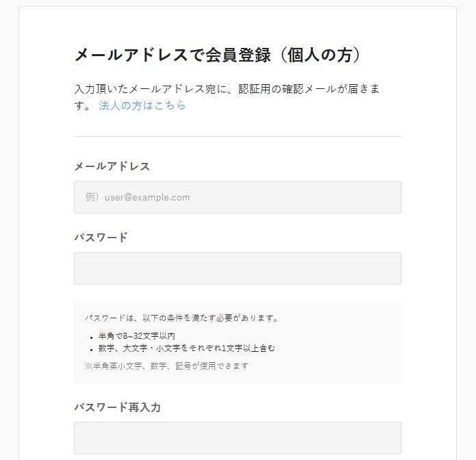The height and width of the screenshot is (460, 476).
Task: Click the bullet marker before 数字、大文字・小文字
Action: coord(91,348)
